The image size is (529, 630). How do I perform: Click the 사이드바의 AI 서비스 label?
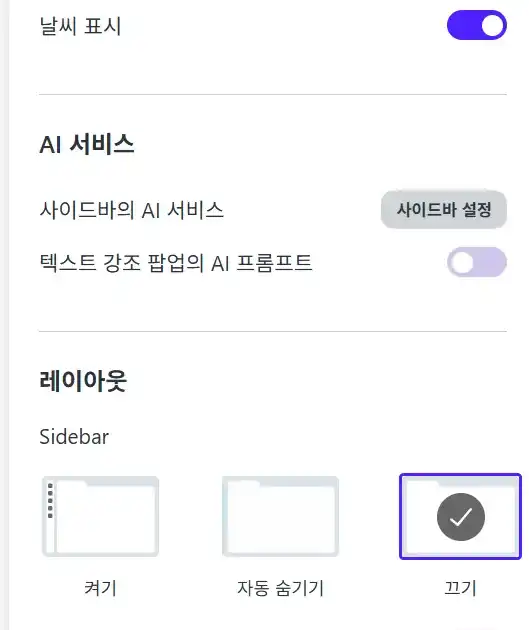coord(132,210)
